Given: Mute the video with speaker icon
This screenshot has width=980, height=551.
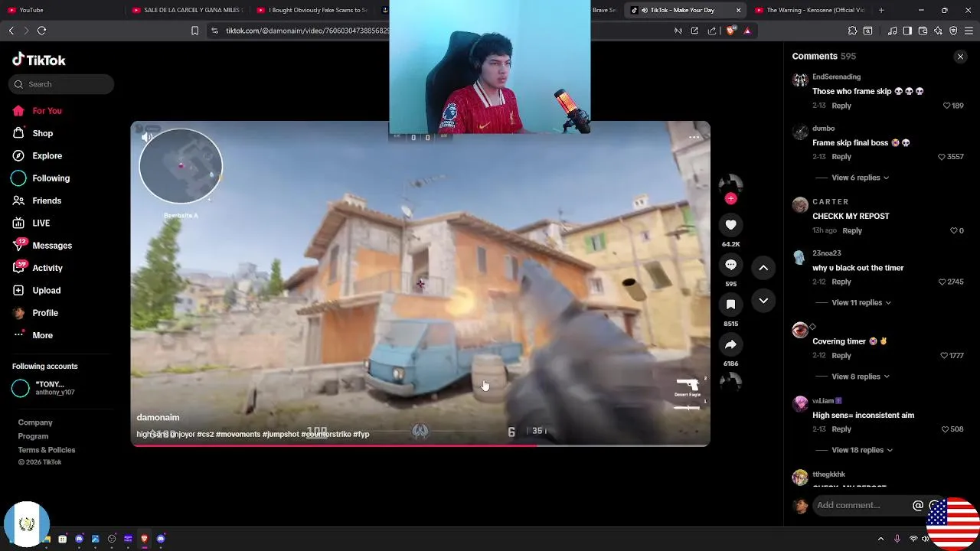Looking at the screenshot, I should click(147, 137).
